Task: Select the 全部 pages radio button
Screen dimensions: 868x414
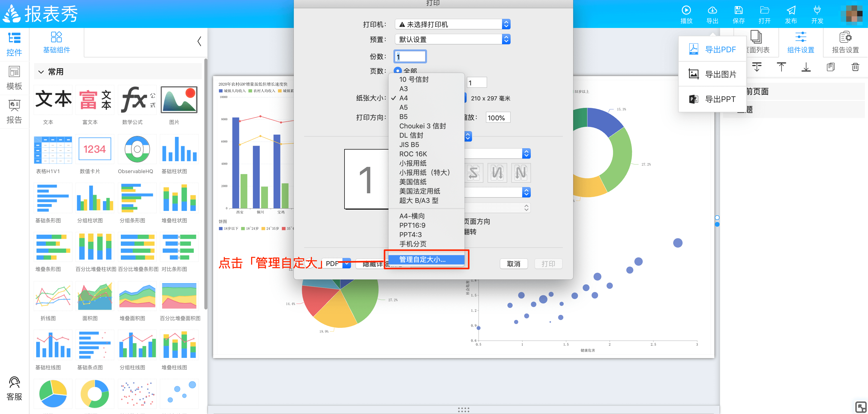Action: [398, 71]
